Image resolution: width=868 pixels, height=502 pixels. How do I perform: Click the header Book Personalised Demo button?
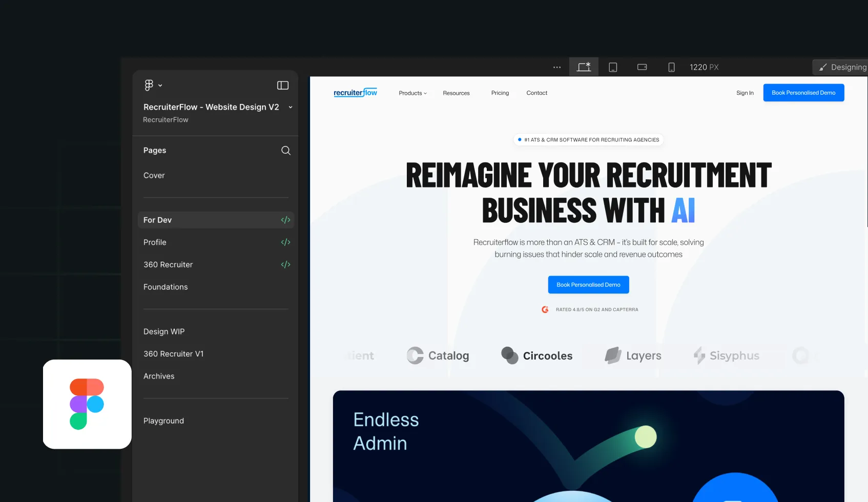click(x=803, y=93)
